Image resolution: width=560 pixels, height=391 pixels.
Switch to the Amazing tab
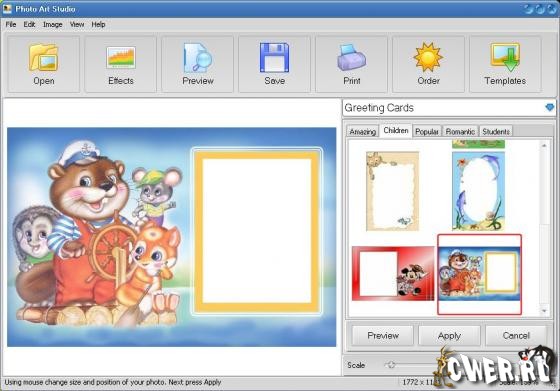362,131
